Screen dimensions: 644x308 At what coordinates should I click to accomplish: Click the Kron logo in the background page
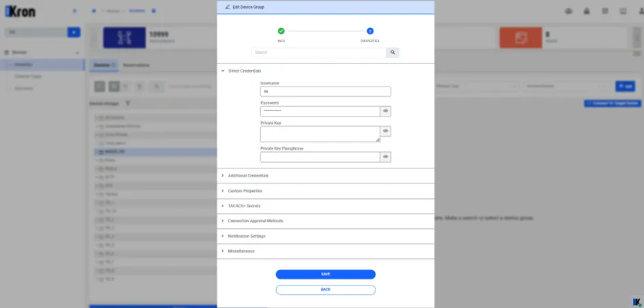[x=20, y=12]
